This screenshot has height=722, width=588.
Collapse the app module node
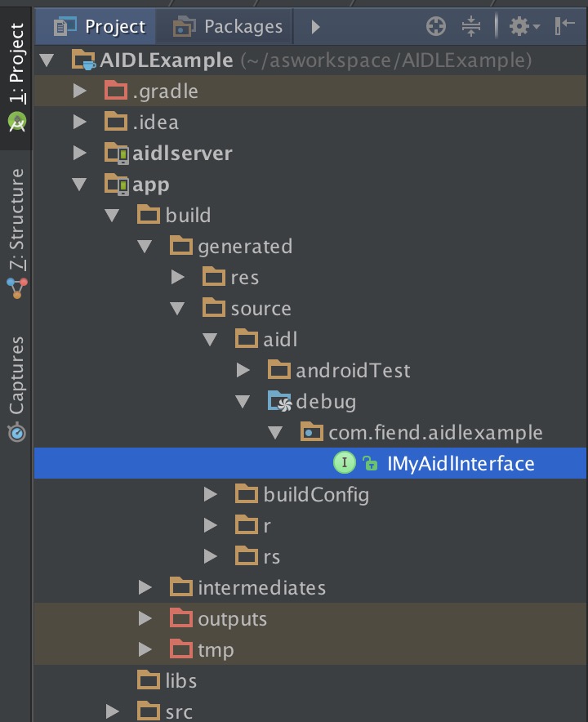(x=79, y=185)
